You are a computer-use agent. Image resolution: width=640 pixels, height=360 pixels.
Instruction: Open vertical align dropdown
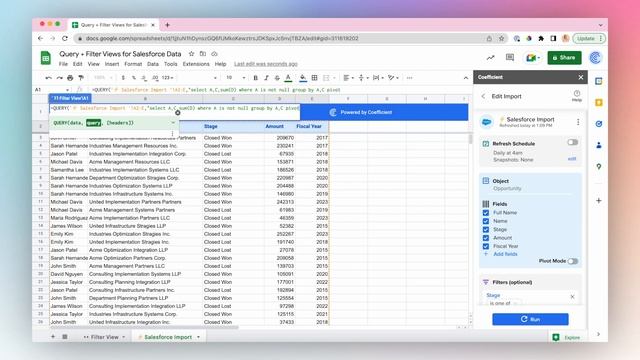pyautogui.click(x=363, y=78)
